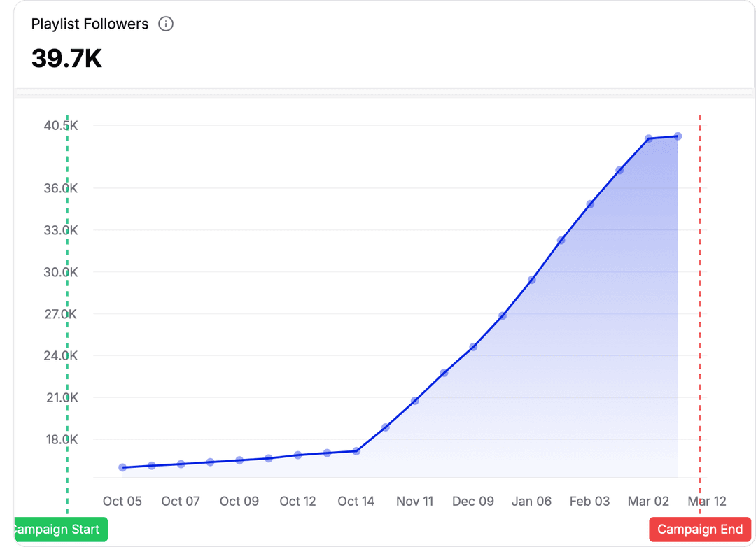Click the 40.5K y-axis label

click(x=60, y=126)
